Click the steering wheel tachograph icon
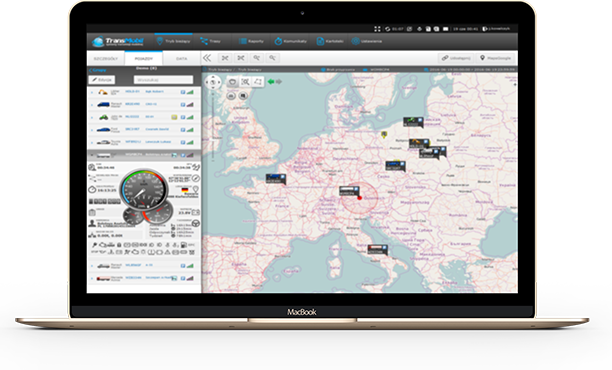 [196, 223]
